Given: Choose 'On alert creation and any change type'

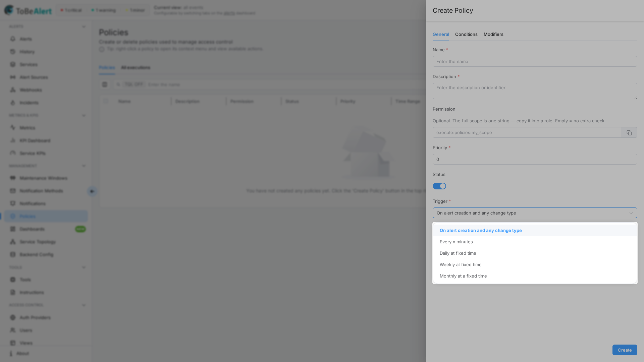Looking at the screenshot, I should point(535,231).
